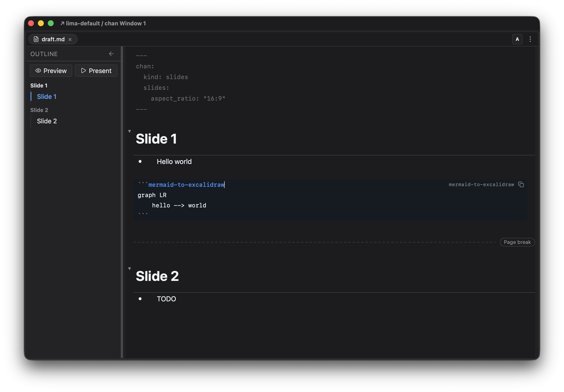Click the gray Slide 2 group label in outline
This screenshot has width=564, height=392.
[x=39, y=110]
